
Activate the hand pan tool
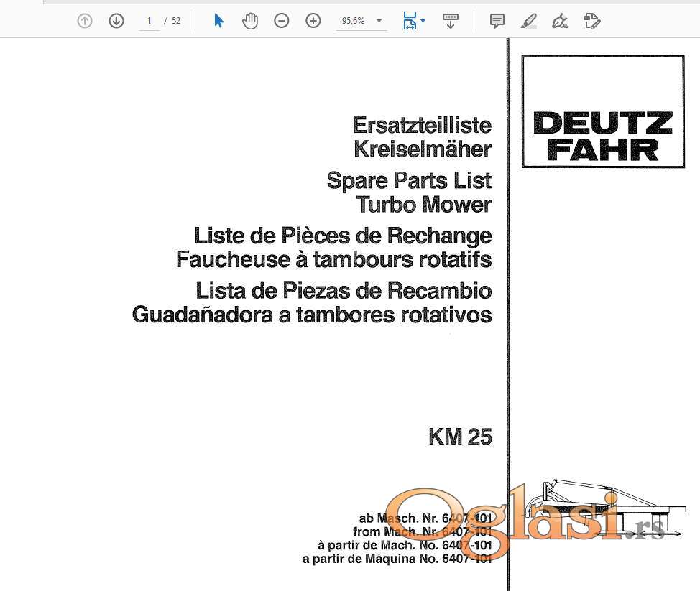(x=250, y=21)
